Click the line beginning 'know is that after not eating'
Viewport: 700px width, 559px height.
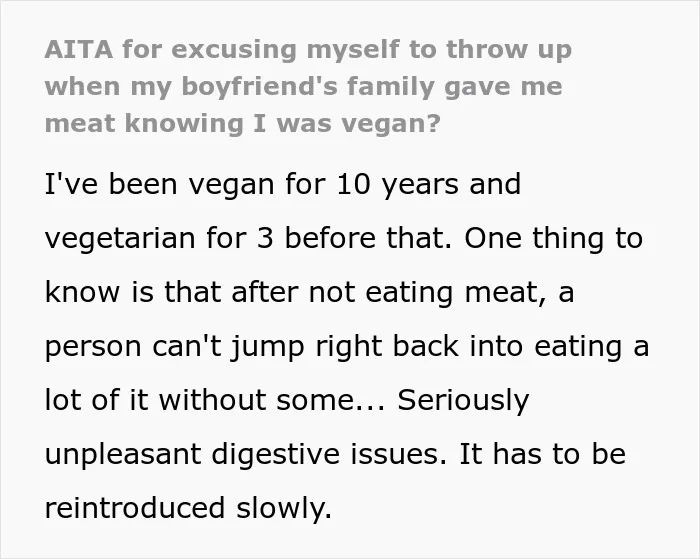(x=309, y=292)
